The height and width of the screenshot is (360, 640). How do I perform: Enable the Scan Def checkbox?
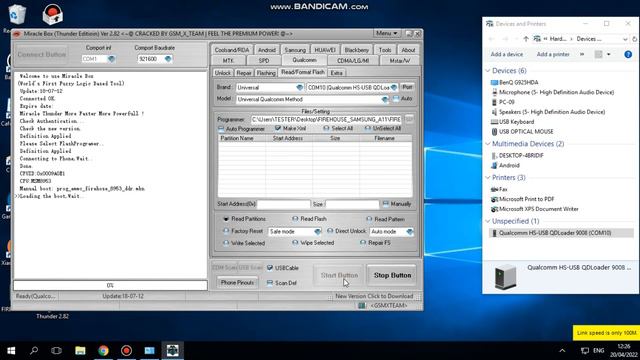pyautogui.click(x=269, y=283)
